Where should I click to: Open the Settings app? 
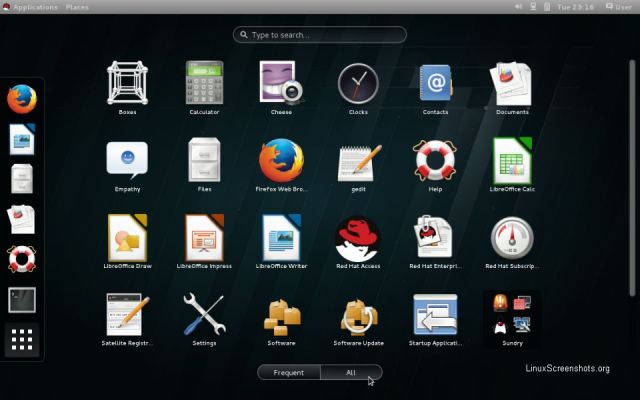[204, 314]
